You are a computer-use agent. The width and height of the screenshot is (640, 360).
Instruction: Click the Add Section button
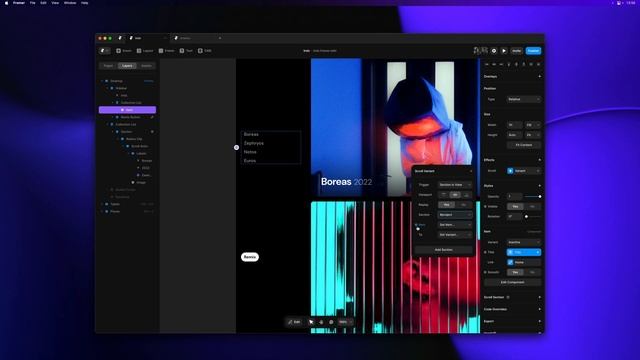pos(444,249)
